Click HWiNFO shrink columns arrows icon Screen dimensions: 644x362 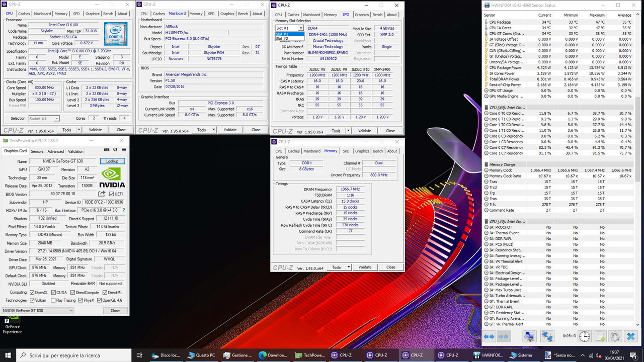point(503,336)
